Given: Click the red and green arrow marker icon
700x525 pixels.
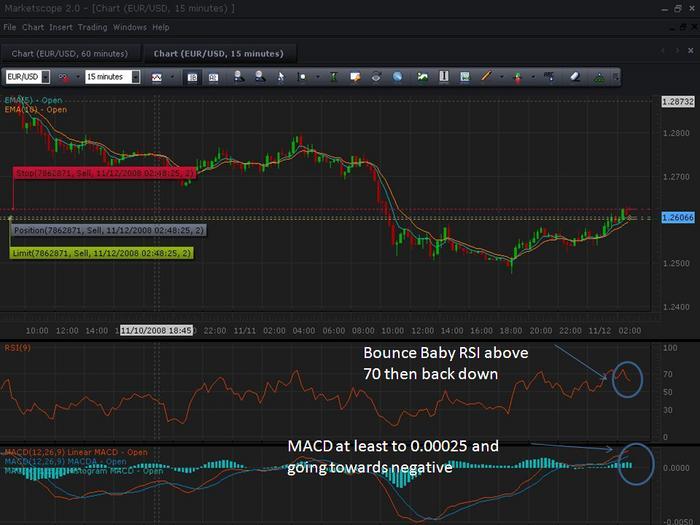Looking at the screenshot, I should [x=518, y=78].
